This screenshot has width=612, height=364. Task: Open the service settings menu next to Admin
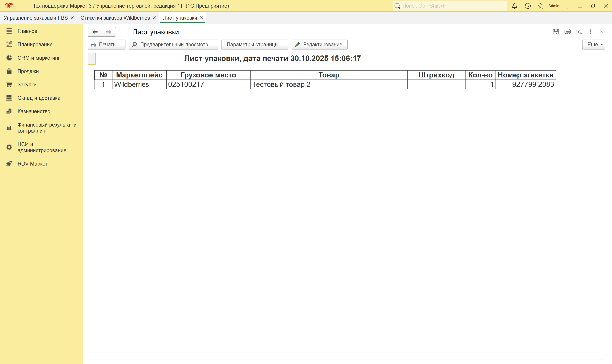point(567,6)
